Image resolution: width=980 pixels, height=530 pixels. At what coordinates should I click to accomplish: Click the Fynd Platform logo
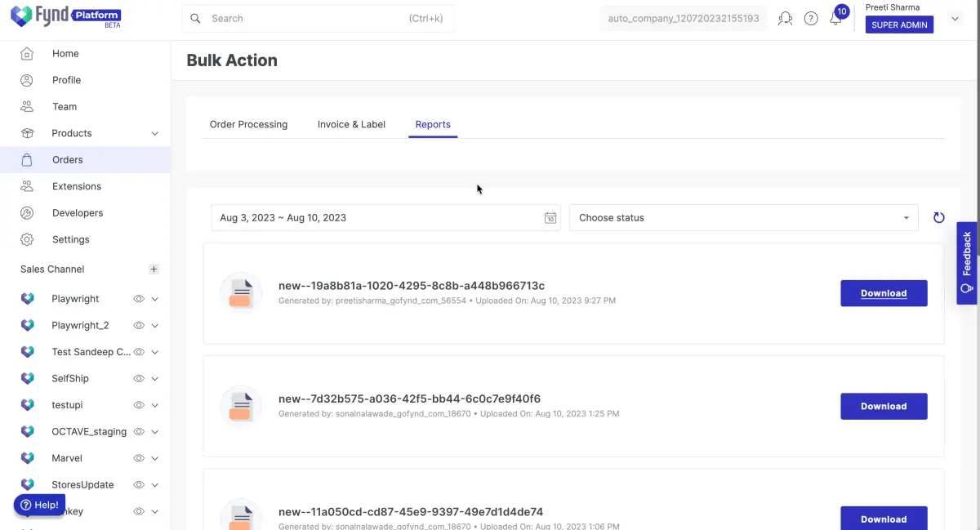[66, 16]
